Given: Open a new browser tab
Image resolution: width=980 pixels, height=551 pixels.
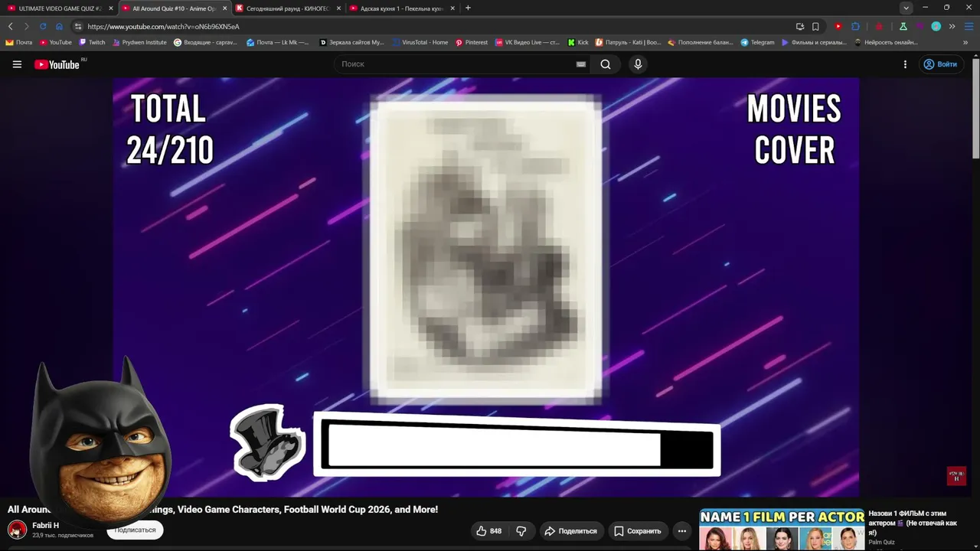Looking at the screenshot, I should 468,8.
